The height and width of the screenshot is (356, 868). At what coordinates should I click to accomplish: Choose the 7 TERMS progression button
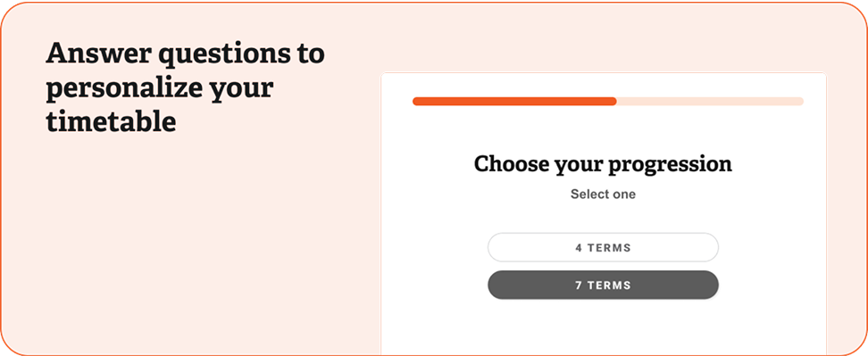[x=603, y=286]
